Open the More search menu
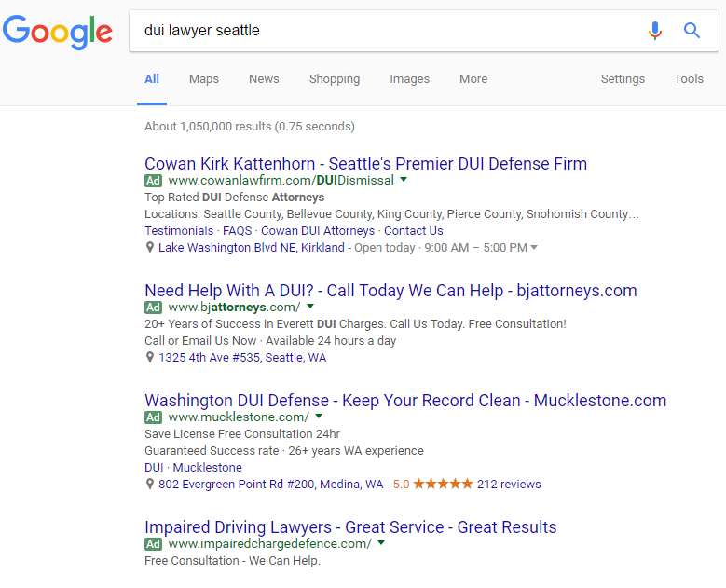This screenshot has width=726, height=588. pyautogui.click(x=473, y=79)
